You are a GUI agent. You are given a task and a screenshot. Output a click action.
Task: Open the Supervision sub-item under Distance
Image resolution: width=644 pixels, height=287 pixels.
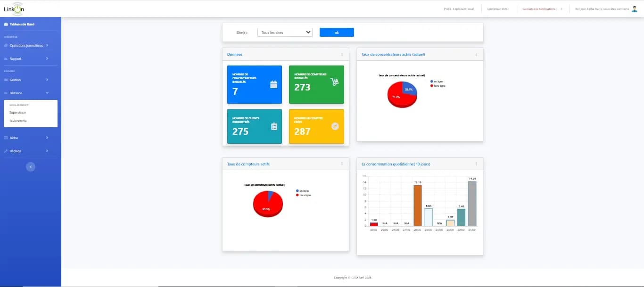click(x=17, y=113)
